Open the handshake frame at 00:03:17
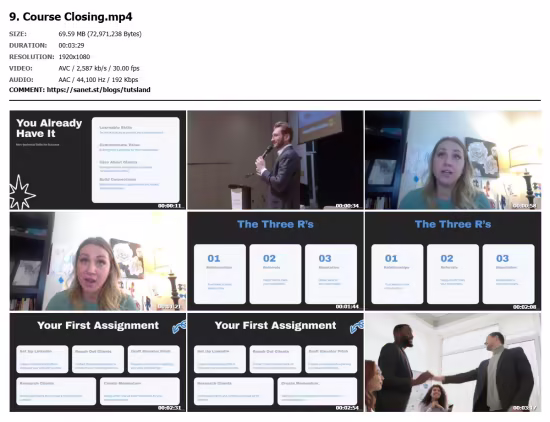This screenshot has height=422, width=550. tap(453, 362)
